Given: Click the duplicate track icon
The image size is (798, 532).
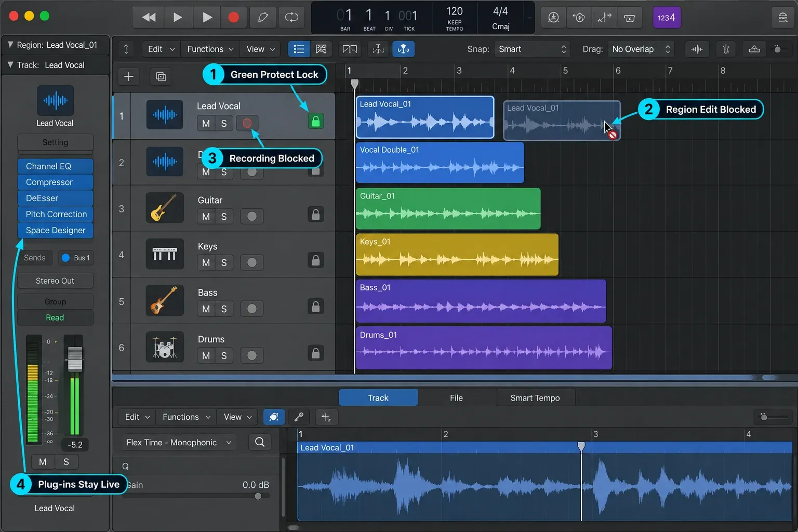Looking at the screenshot, I should tap(161, 77).
